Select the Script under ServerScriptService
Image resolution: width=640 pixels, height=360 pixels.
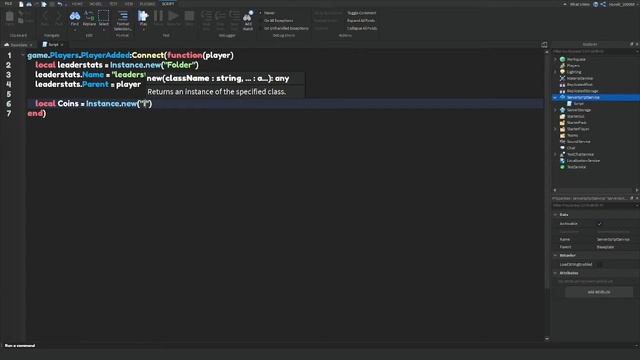(x=578, y=104)
